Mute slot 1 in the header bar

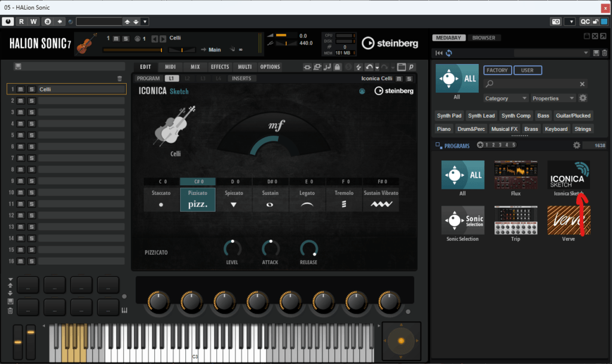pyautogui.click(x=116, y=38)
